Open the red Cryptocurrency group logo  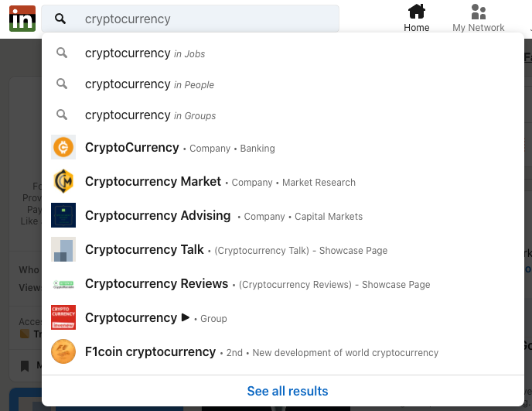pos(63,317)
